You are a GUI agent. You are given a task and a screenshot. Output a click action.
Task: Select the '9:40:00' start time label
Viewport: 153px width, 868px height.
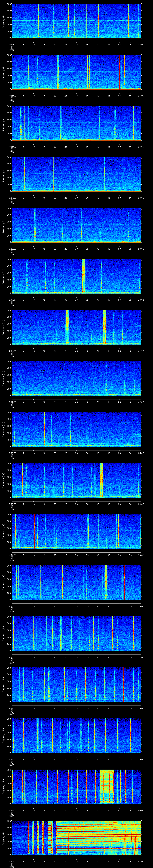point(12,861)
